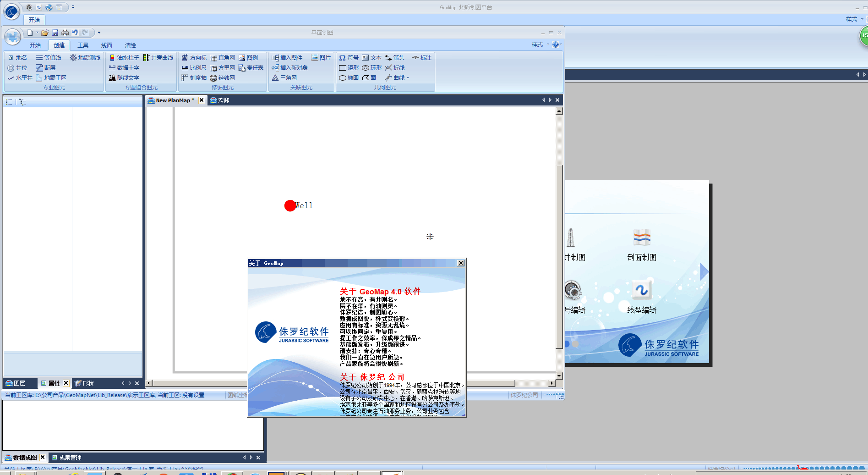Screen dimensions: 868x475
Task: Open 剖面制图 section mapping module
Action: click(642, 245)
